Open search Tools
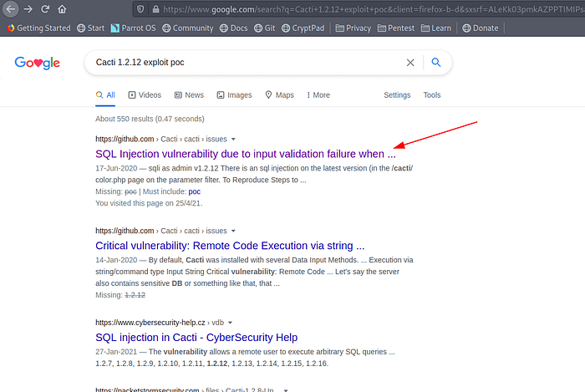The image size is (585, 392). [432, 95]
